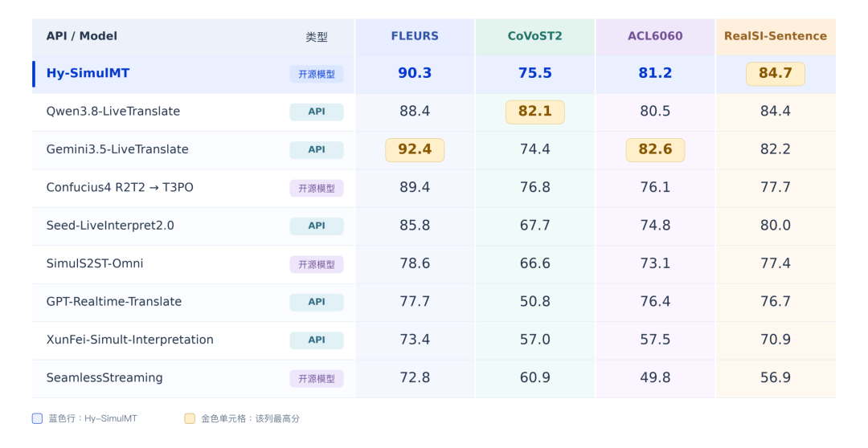Click the FLEURS column header
The width and height of the screenshot is (868, 448).
(415, 36)
